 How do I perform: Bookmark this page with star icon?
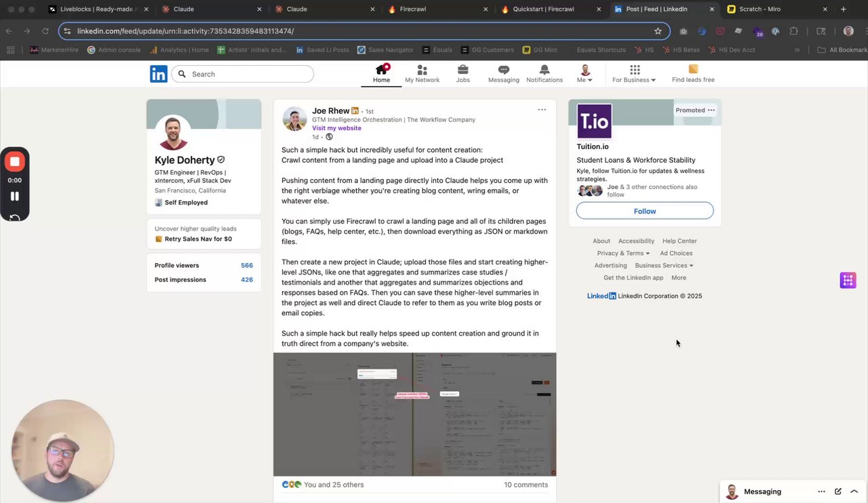click(x=658, y=31)
